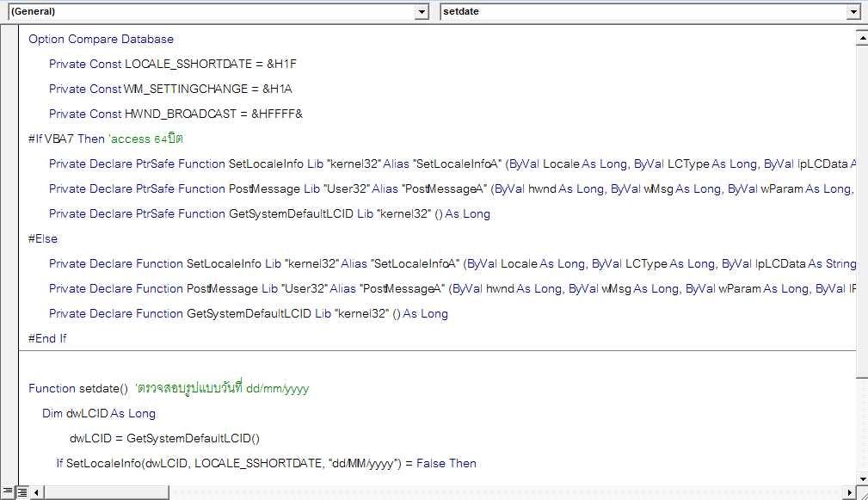Click non-PtrSafe SetLocaleInfo declaration line
This screenshot has height=500, width=868.
pyautogui.click(x=452, y=263)
